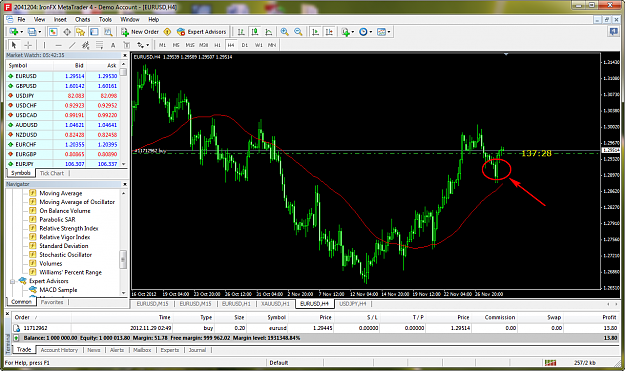Zoom out on the chart
The width and height of the screenshot is (625, 371).
[298, 32]
